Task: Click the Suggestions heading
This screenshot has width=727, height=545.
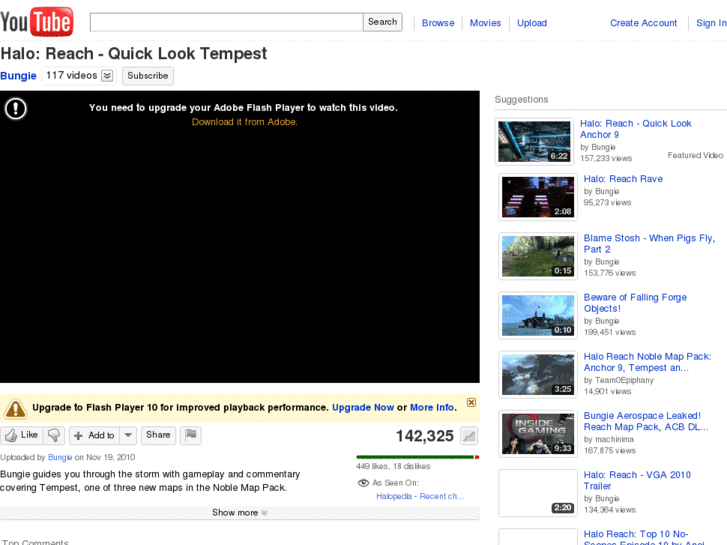Action: tap(521, 99)
